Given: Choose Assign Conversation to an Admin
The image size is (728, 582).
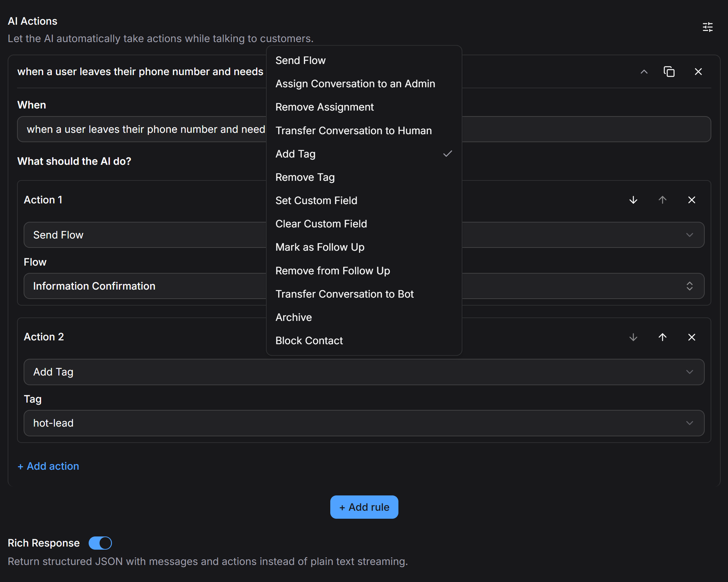Looking at the screenshot, I should click(364, 84).
